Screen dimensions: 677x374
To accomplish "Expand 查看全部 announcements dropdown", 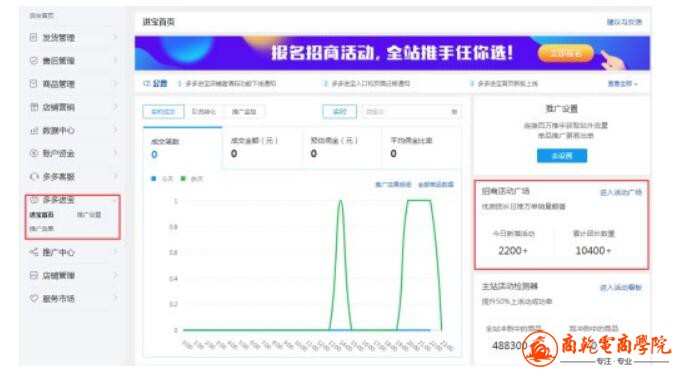I will tap(623, 84).
